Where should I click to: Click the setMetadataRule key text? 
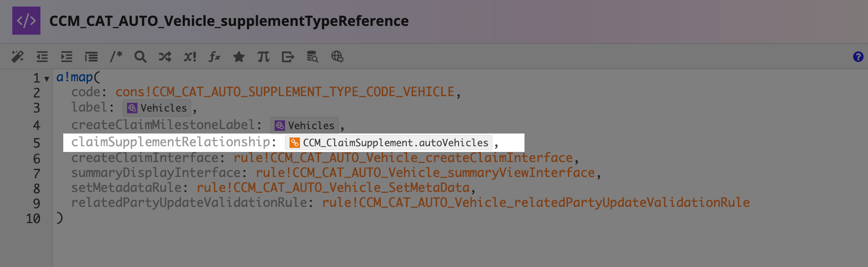pos(127,188)
